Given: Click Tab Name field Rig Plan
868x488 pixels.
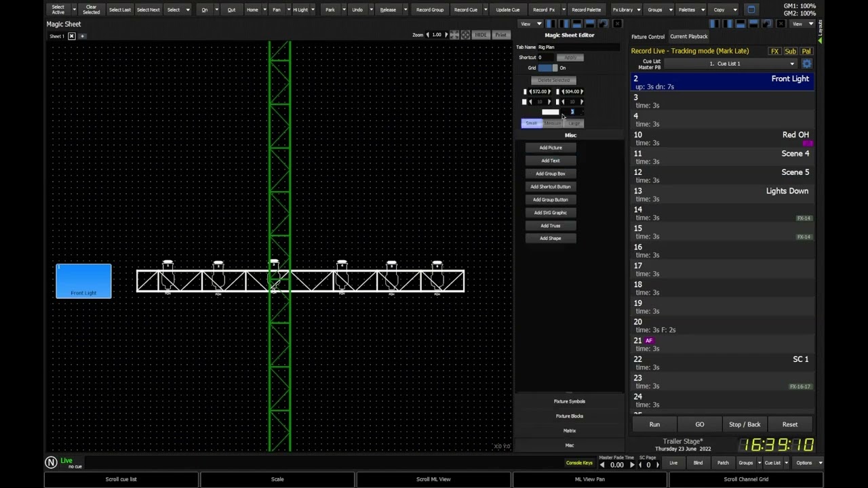Looking at the screenshot, I should (x=578, y=47).
